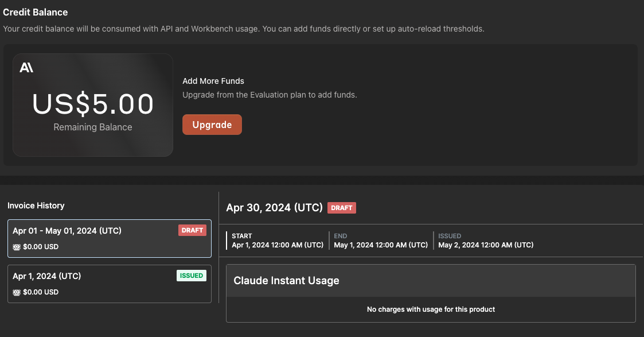Screen dimensions: 644x337
Task: Click the DRAFT badge beside Apr 30, 2024 heading
Action: [342, 208]
